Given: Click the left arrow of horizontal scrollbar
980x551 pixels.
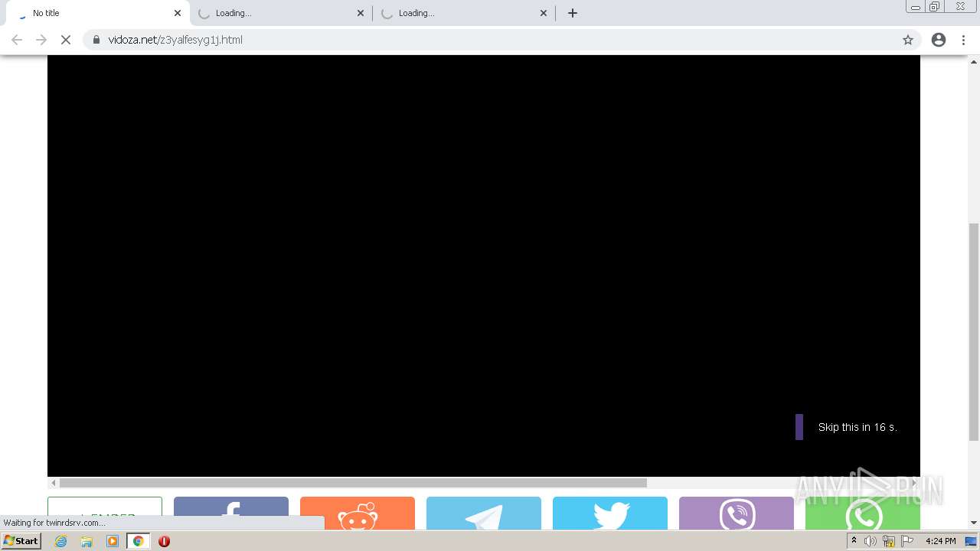Looking at the screenshot, I should (53, 483).
